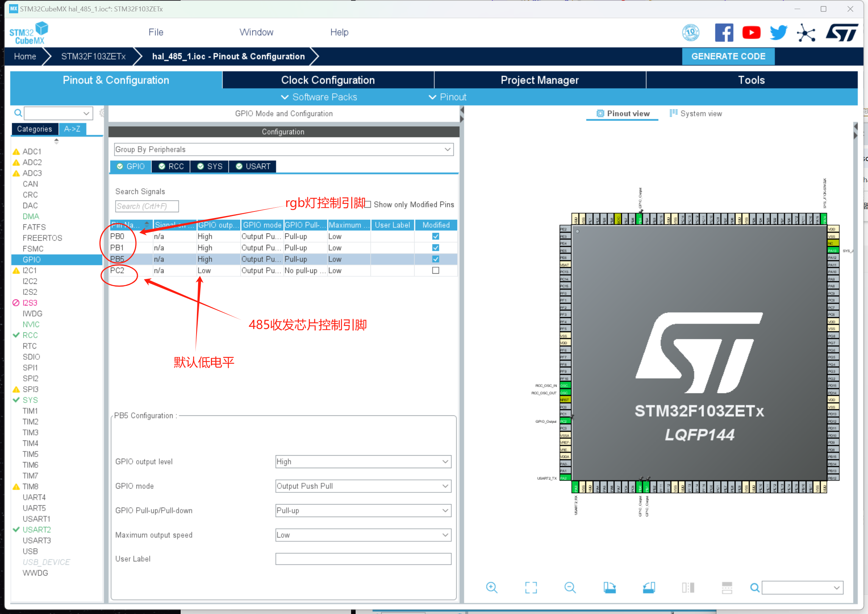Open the YouTube icon link
The height and width of the screenshot is (614, 868).
[751, 33]
